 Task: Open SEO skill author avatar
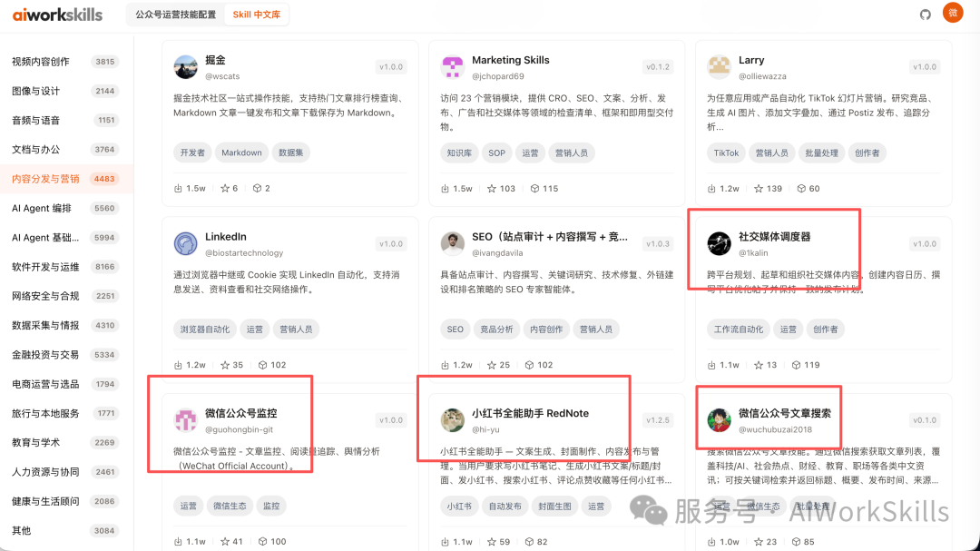pyautogui.click(x=453, y=243)
